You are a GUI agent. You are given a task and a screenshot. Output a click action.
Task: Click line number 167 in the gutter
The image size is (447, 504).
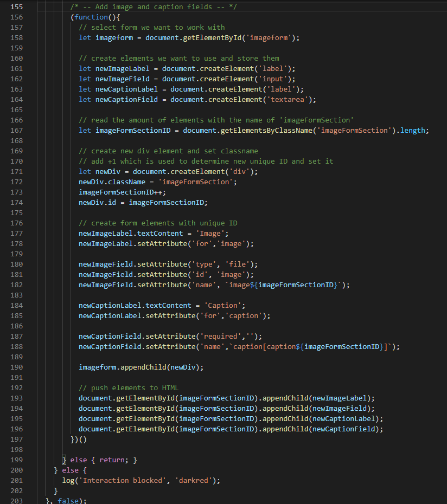tap(17, 130)
